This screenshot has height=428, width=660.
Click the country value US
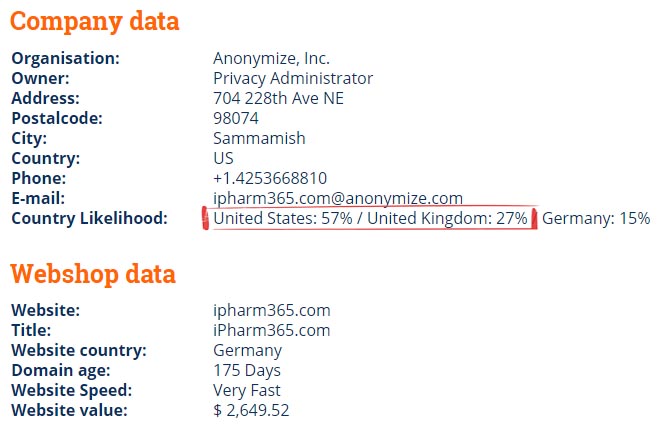tap(223, 158)
